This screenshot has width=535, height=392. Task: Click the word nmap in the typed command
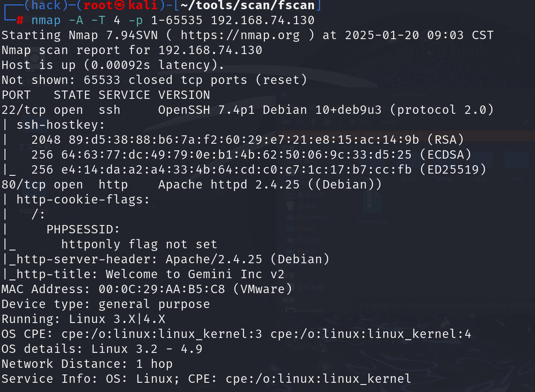tap(46, 20)
